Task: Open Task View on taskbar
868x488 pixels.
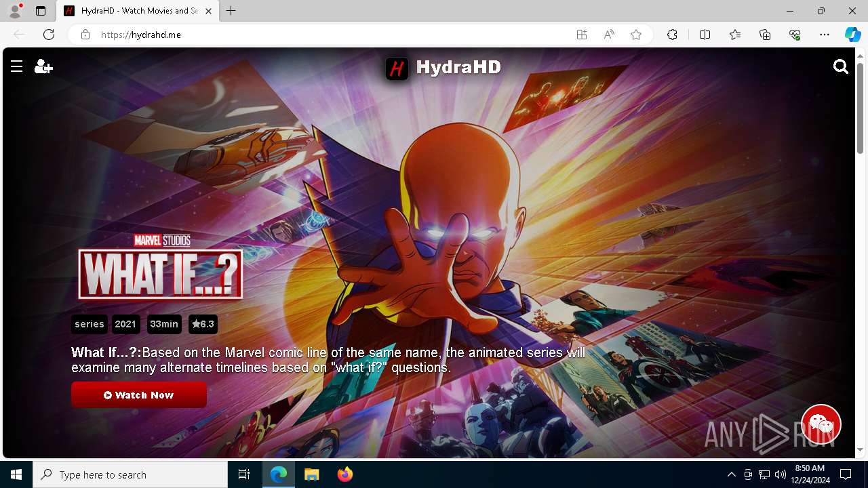Action: [244, 474]
